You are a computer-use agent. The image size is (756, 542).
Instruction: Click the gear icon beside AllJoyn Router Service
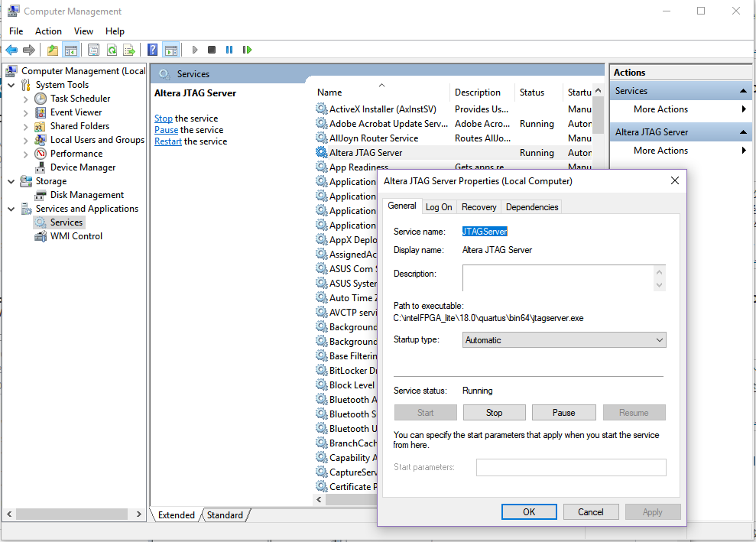321,138
